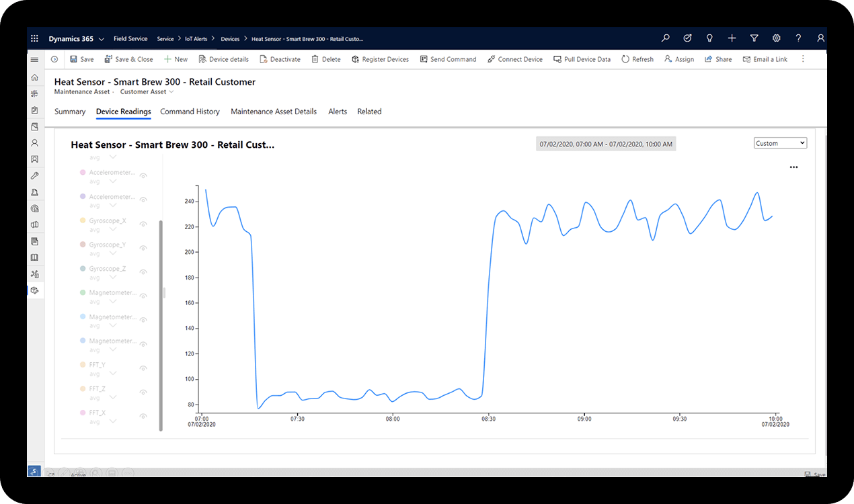Open the network nodes icon in the sidebar
The width and height of the screenshot is (854, 504).
[x=35, y=274]
